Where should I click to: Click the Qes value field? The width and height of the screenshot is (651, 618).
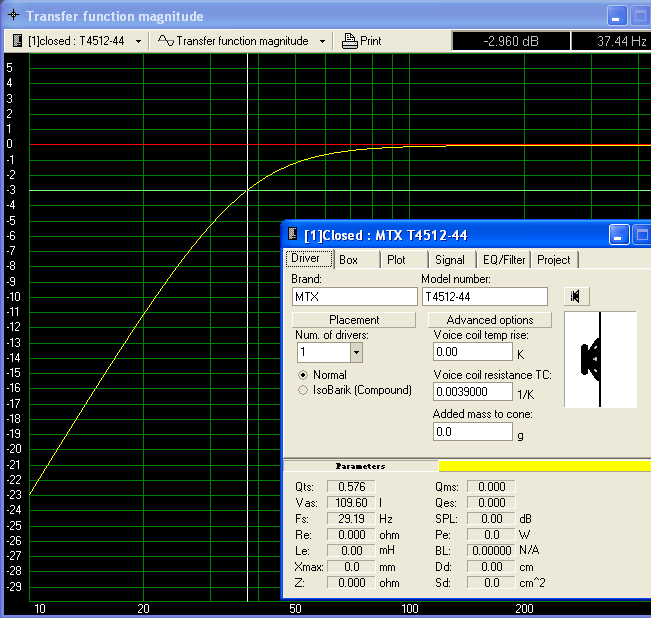[491, 503]
